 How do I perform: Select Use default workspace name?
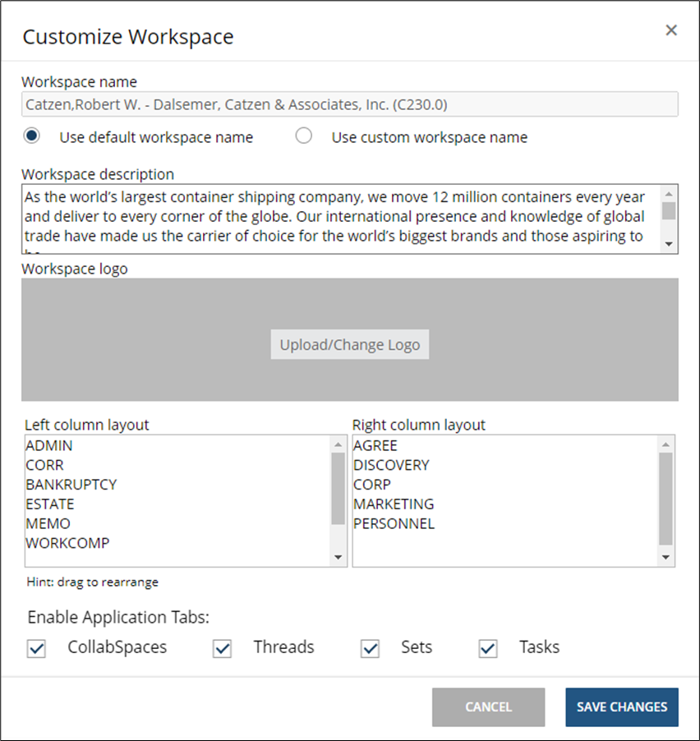point(31,137)
